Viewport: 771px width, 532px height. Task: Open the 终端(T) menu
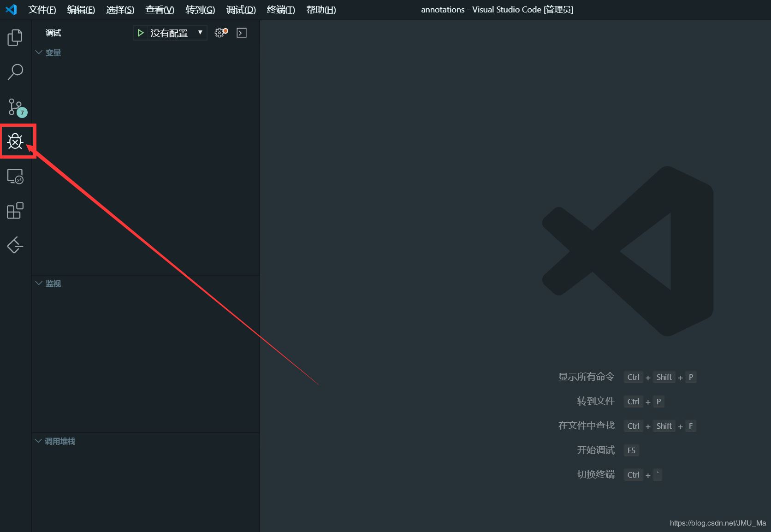click(x=281, y=10)
